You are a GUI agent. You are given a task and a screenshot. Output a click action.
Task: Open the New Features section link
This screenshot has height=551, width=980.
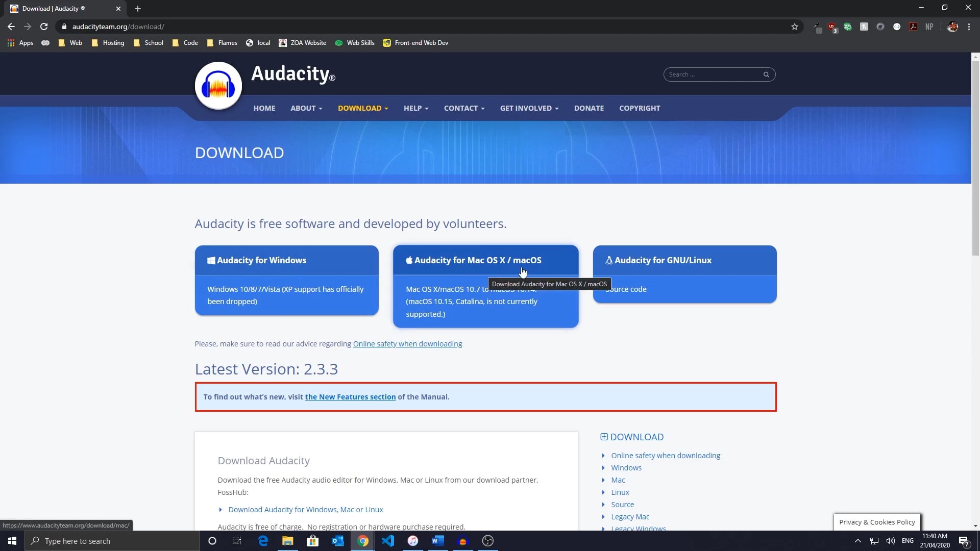coord(350,397)
